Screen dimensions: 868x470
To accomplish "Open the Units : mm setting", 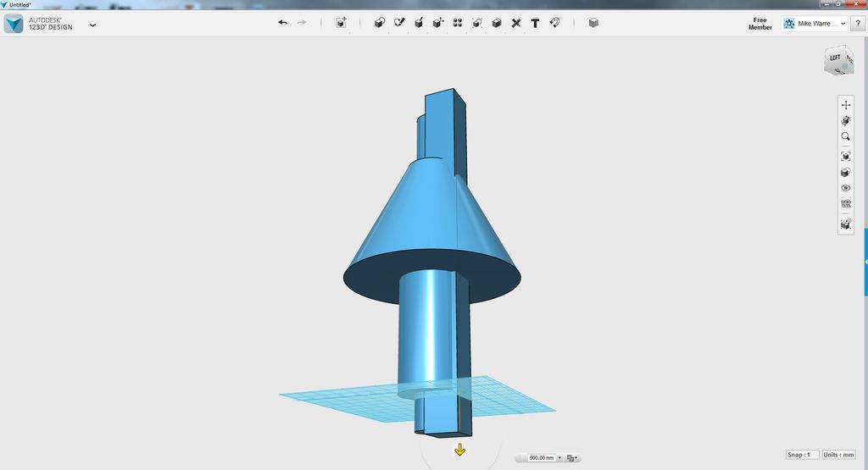I will [838, 455].
